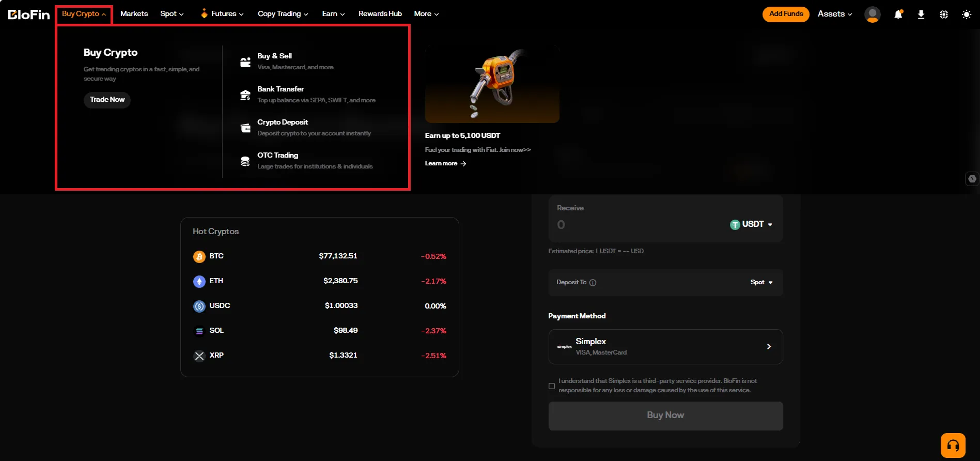Click the OTC Trading coins icon
This screenshot has height=461, width=980.
tap(245, 161)
